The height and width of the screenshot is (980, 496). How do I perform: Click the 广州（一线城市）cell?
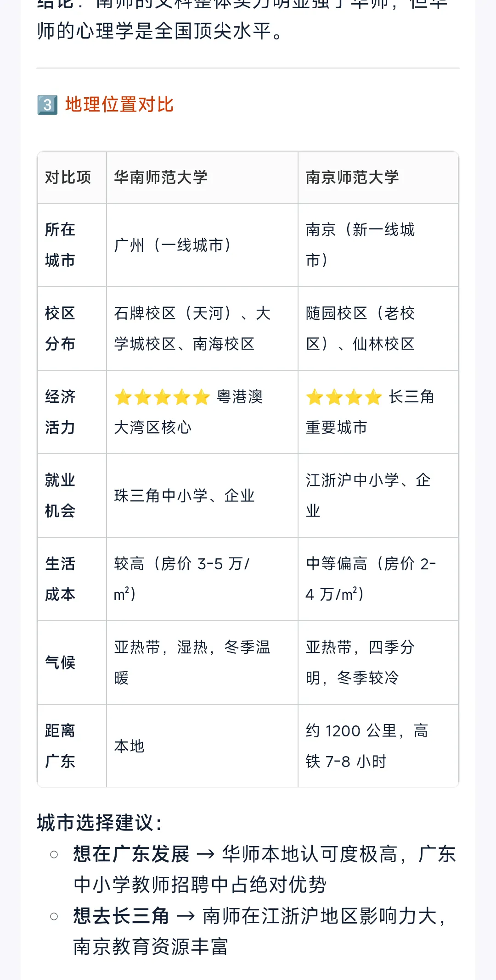click(203, 245)
